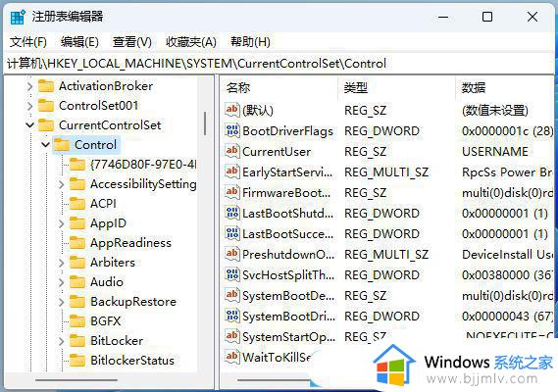Click the SystemBootDri... DWORD icon
Image resolution: width=558 pixels, height=392 pixels.
[x=232, y=317]
